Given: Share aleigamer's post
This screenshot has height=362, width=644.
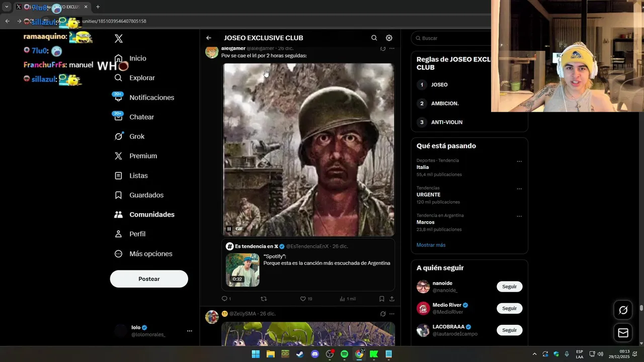Looking at the screenshot, I should [x=392, y=299].
